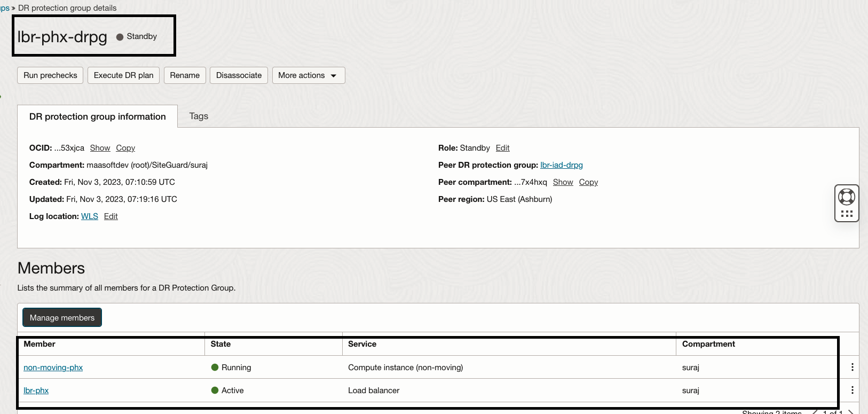868x414 pixels.
Task: Switch to the Tags tab
Action: coord(199,116)
